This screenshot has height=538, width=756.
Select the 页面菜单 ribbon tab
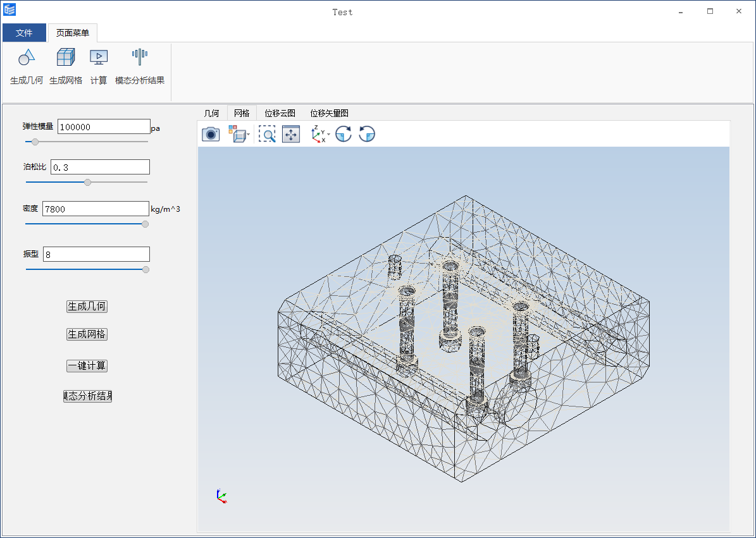tap(73, 33)
